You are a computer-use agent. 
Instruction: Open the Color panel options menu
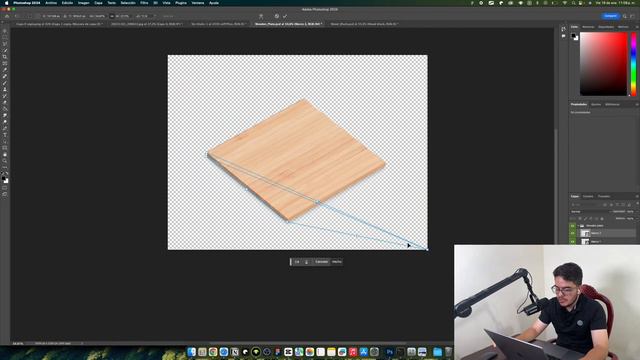pyautogui.click(x=636, y=27)
